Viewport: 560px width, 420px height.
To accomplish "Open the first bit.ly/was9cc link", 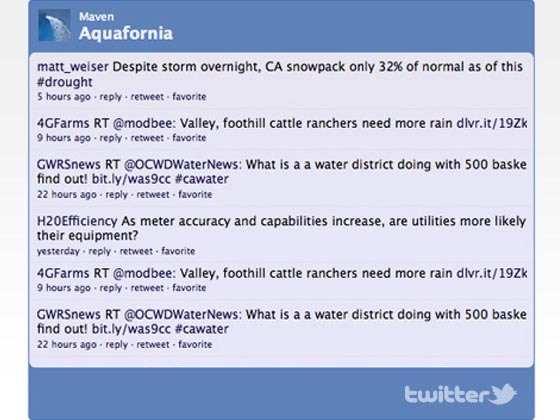I will [131, 179].
